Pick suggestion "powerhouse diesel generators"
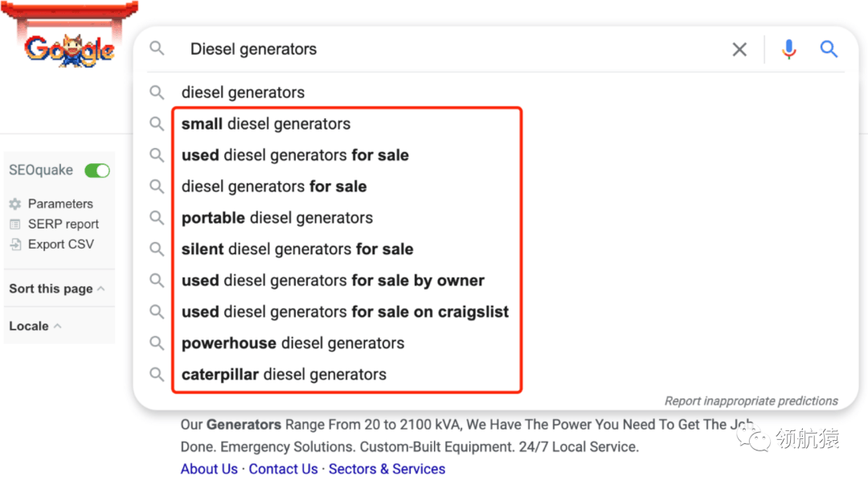 tap(293, 343)
